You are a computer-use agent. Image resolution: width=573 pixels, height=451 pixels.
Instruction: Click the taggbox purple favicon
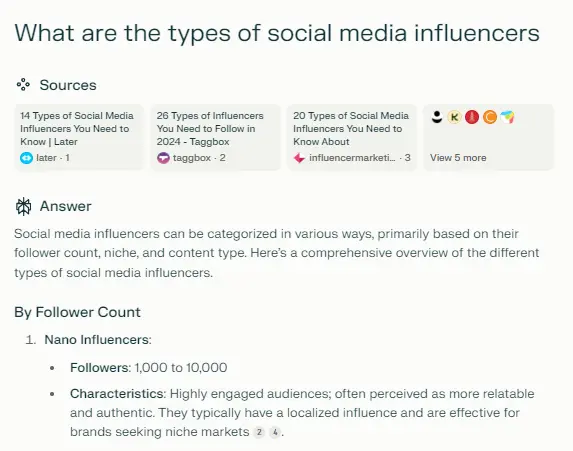pyautogui.click(x=163, y=158)
